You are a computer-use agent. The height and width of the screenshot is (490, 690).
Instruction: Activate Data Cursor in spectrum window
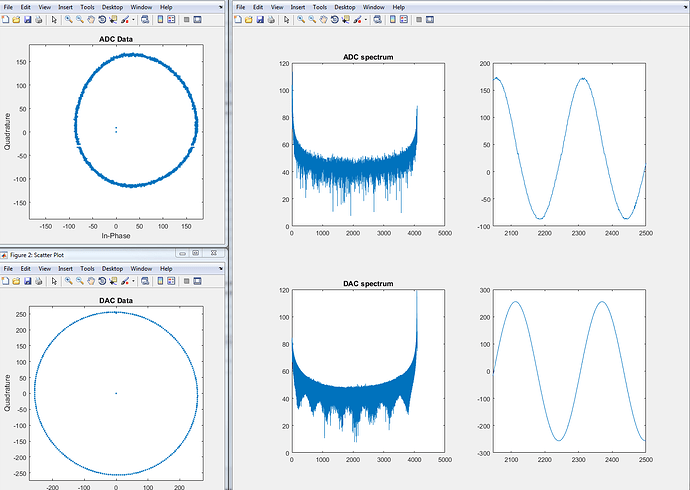(x=345, y=20)
